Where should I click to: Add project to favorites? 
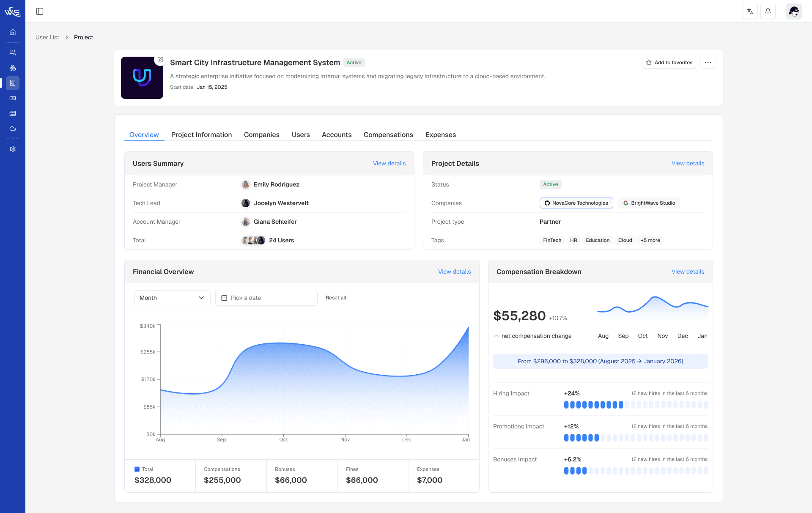click(669, 63)
